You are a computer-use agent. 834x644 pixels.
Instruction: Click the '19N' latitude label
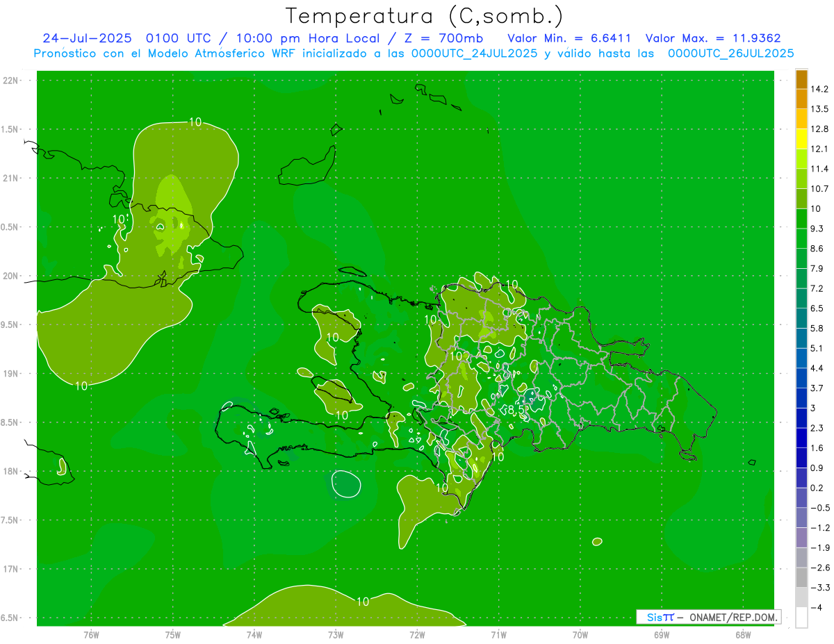point(11,374)
